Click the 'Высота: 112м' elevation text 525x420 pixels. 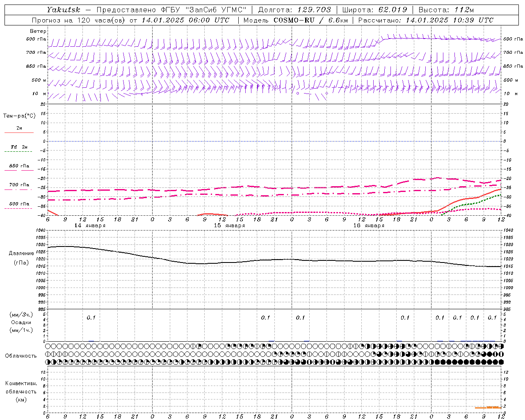pos(447,10)
